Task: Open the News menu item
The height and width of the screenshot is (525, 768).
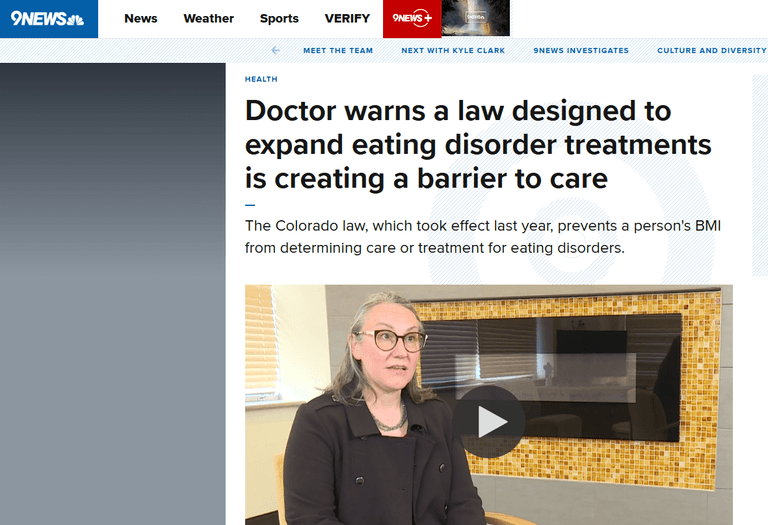Action: 141,19
